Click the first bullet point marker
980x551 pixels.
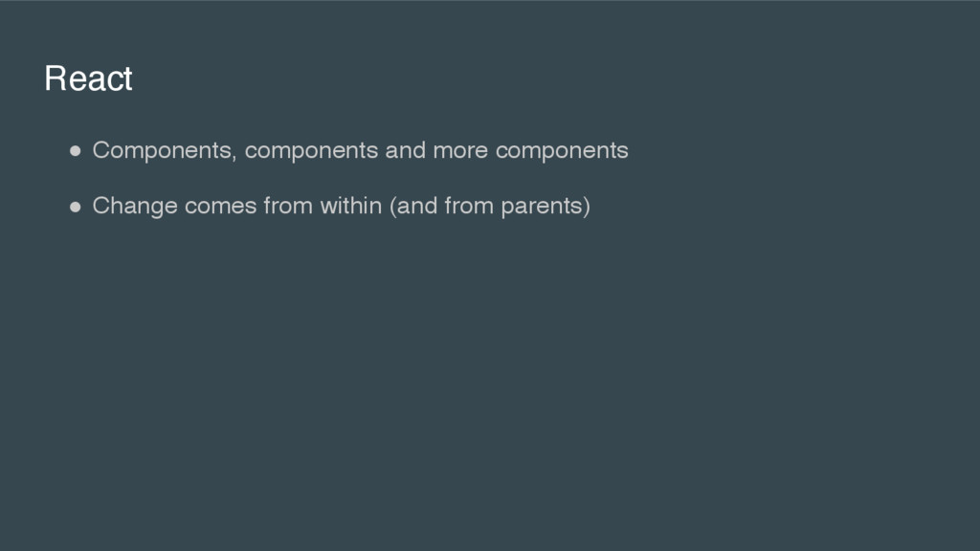pyautogui.click(x=76, y=150)
